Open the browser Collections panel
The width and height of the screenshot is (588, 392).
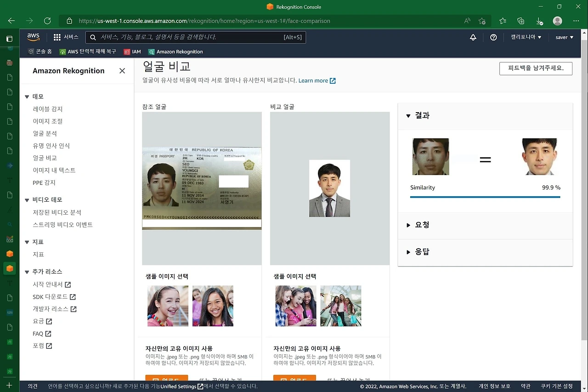coord(521,21)
